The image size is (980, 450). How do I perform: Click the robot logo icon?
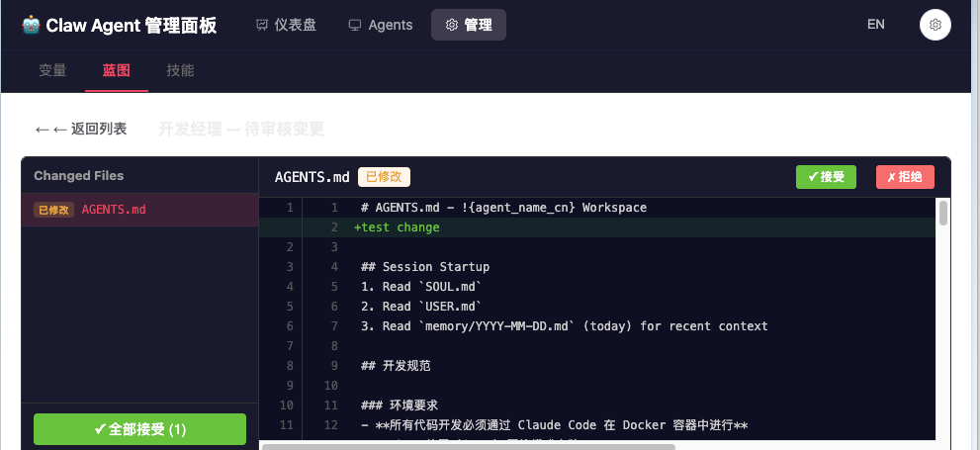[31, 25]
